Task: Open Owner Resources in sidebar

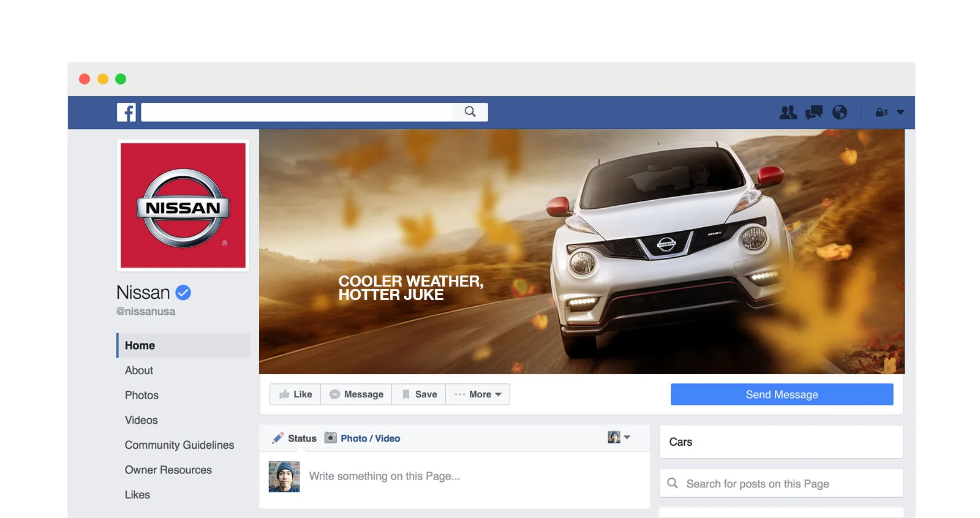Action: (x=168, y=470)
